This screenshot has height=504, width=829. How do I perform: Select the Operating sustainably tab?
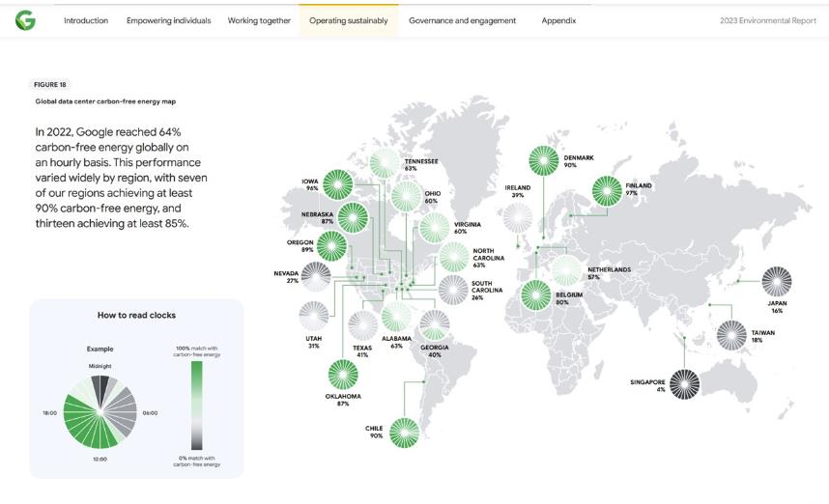tap(349, 20)
